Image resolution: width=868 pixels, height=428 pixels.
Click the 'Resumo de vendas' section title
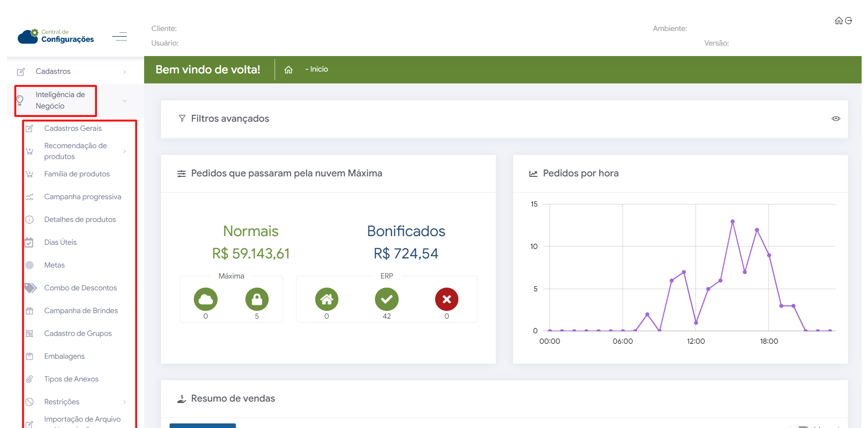tap(233, 399)
